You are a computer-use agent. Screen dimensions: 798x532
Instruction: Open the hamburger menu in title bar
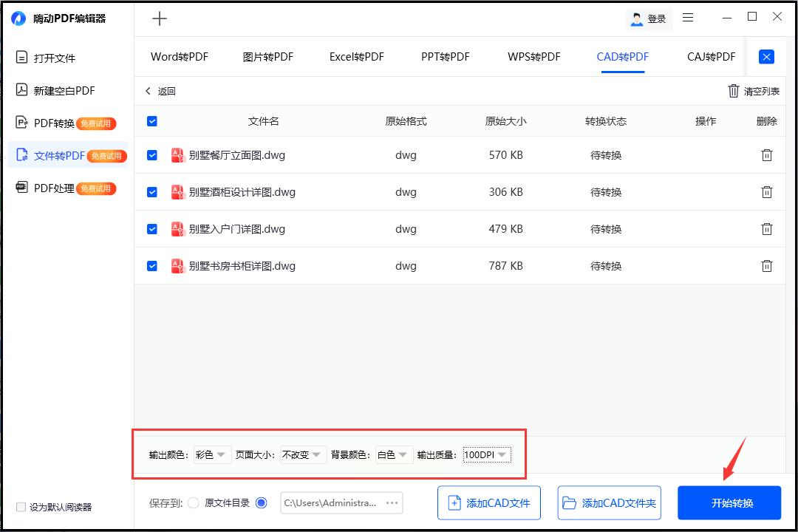pyautogui.click(x=688, y=18)
